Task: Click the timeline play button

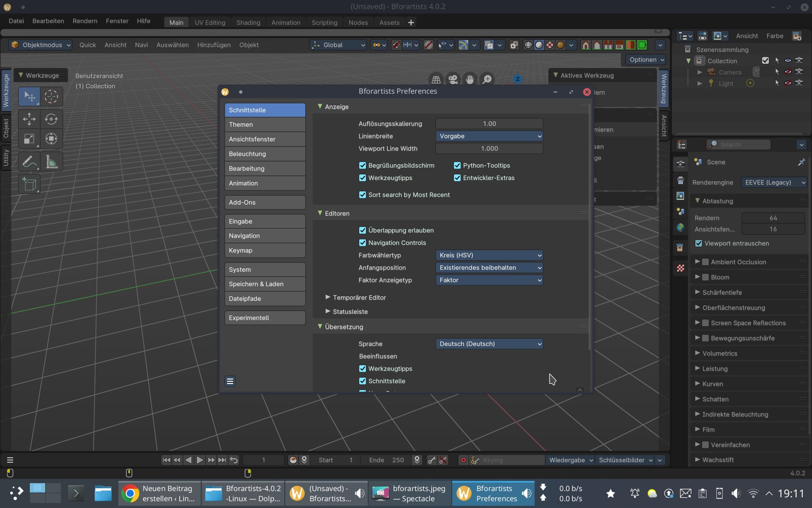Action: tap(200, 460)
